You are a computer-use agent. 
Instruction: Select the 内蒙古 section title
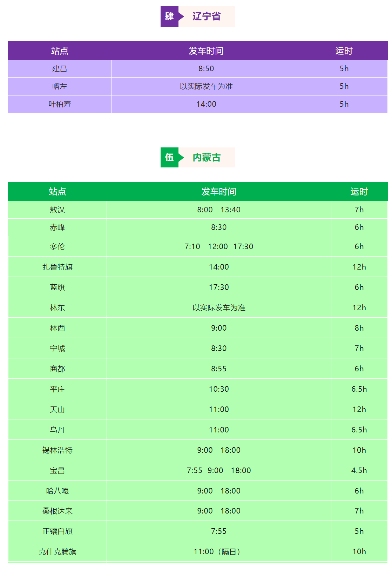[x=207, y=157]
